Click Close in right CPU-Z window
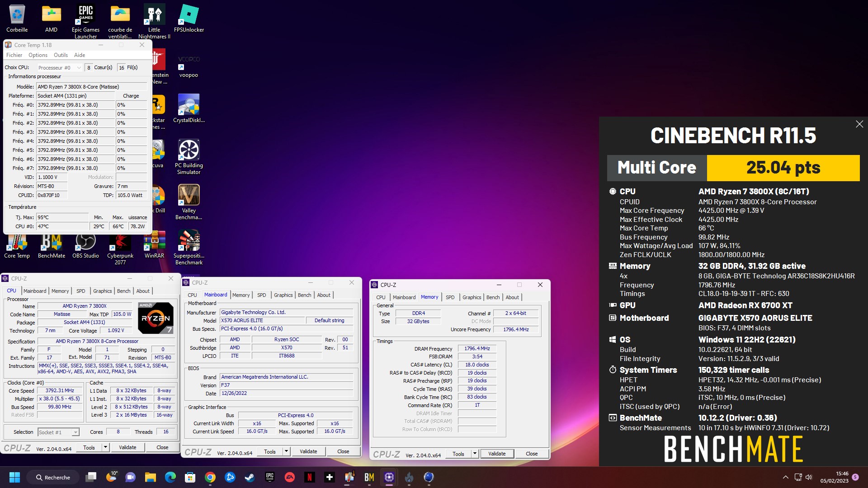 click(x=532, y=454)
